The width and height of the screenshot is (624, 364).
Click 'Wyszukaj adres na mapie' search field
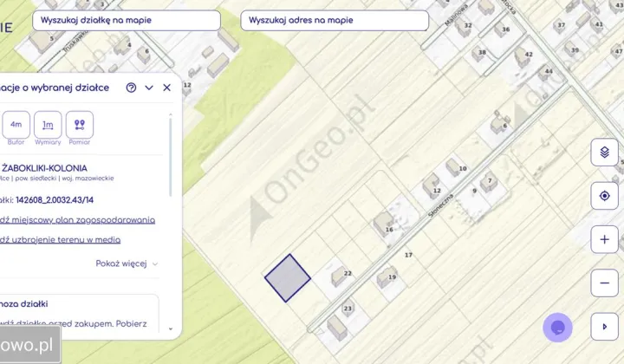tap(335, 20)
